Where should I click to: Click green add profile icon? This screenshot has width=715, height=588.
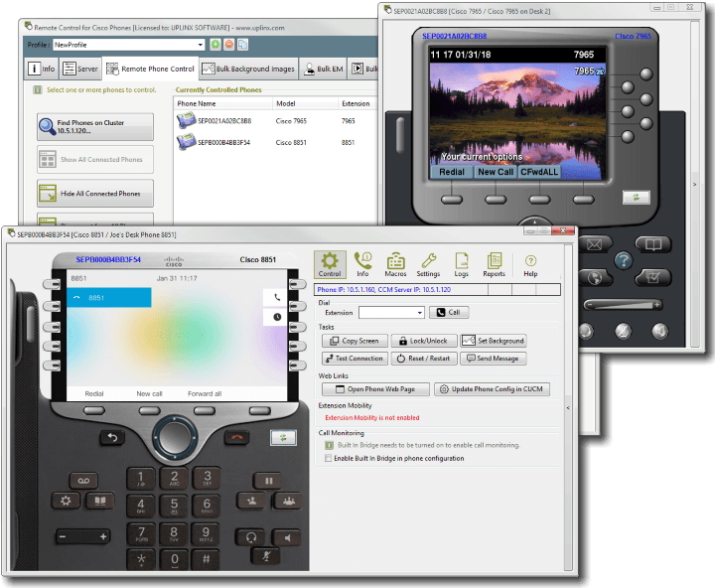tap(215, 45)
